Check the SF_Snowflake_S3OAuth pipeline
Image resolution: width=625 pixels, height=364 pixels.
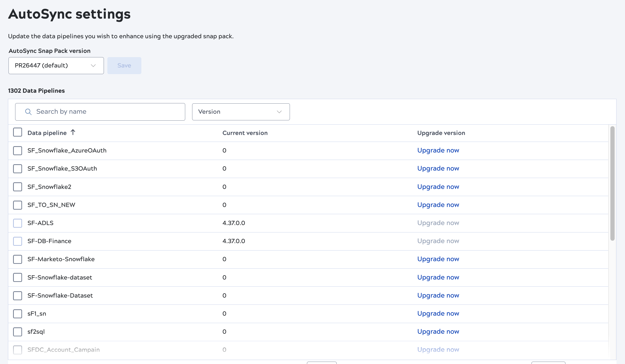pyautogui.click(x=17, y=168)
